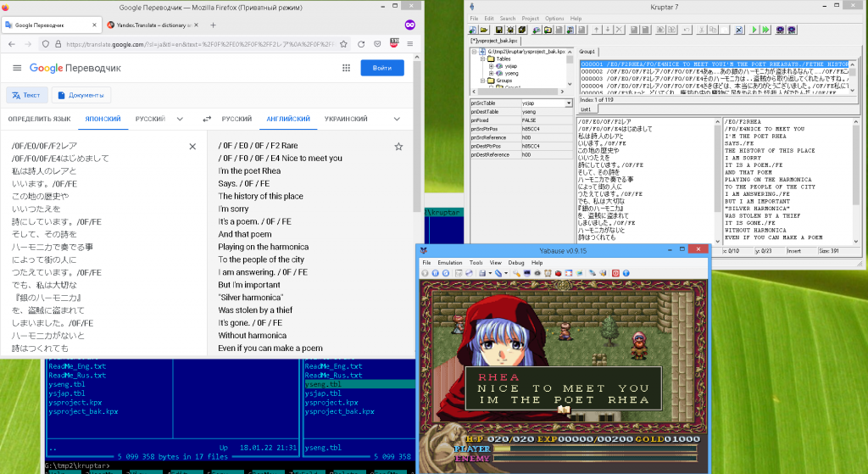Select the ysproject_bak.kpx project tab in Kruptar

pyautogui.click(x=494, y=41)
